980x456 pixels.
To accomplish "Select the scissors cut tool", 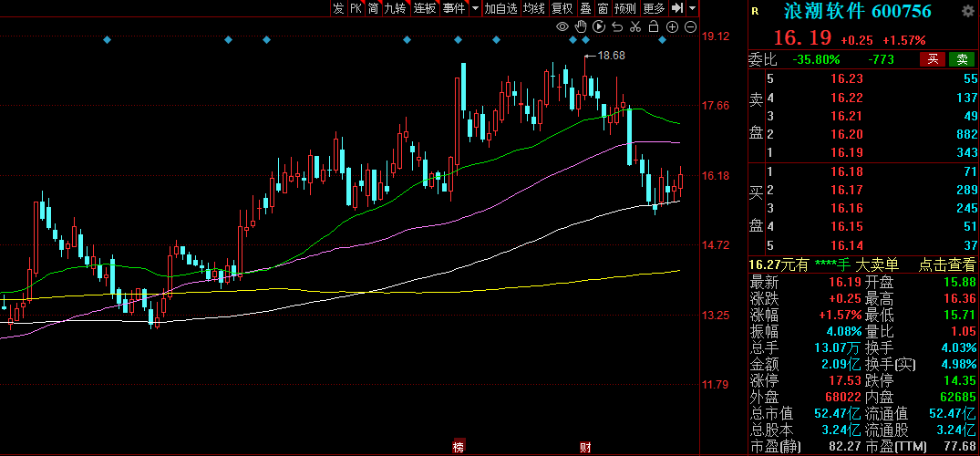I will 635,26.
